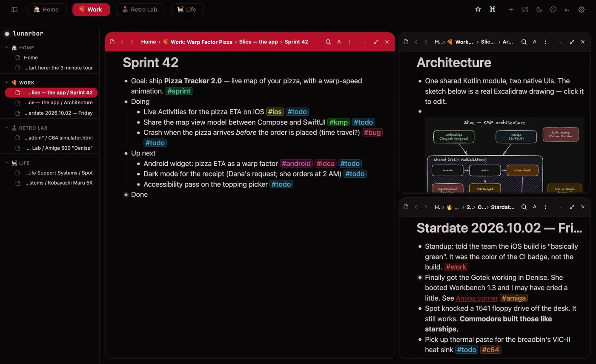Open the color theme palette icon

click(553, 9)
